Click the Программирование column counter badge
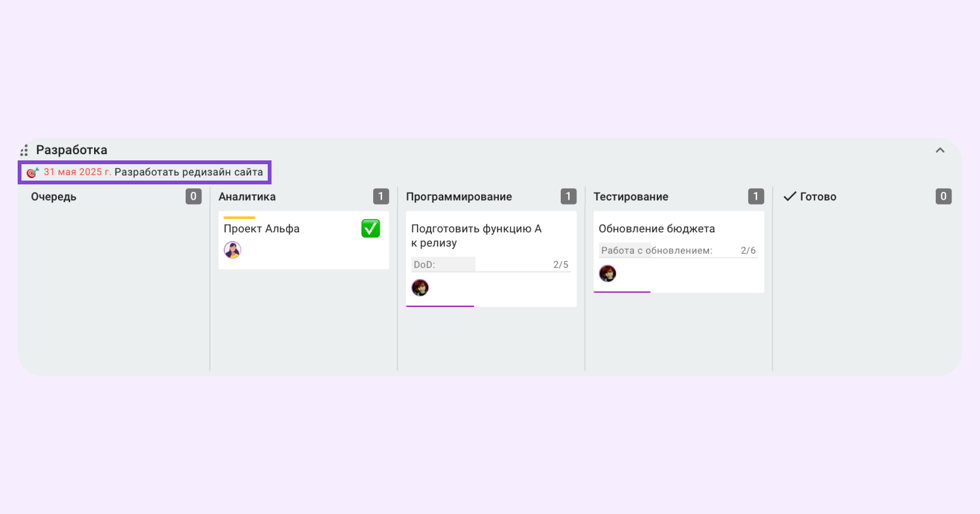 coord(568,196)
